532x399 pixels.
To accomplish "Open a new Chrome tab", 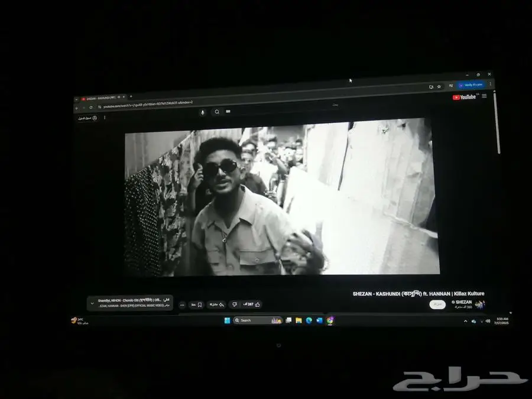I will pyautogui.click(x=131, y=96).
